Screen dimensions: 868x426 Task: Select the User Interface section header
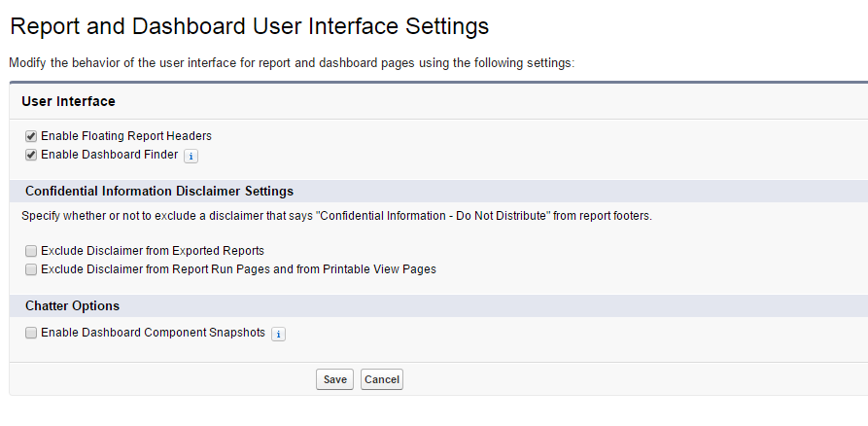tap(68, 101)
